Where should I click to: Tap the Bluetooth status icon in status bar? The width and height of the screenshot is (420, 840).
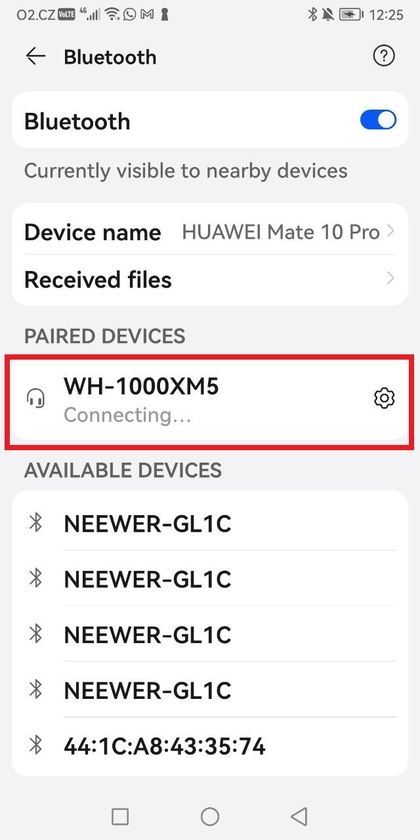312,14
